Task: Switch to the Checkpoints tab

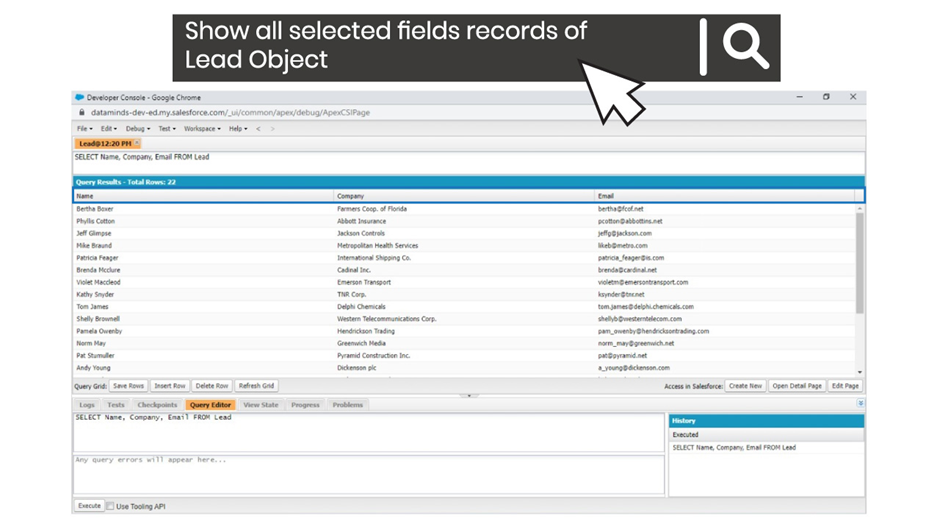Action: tap(157, 405)
